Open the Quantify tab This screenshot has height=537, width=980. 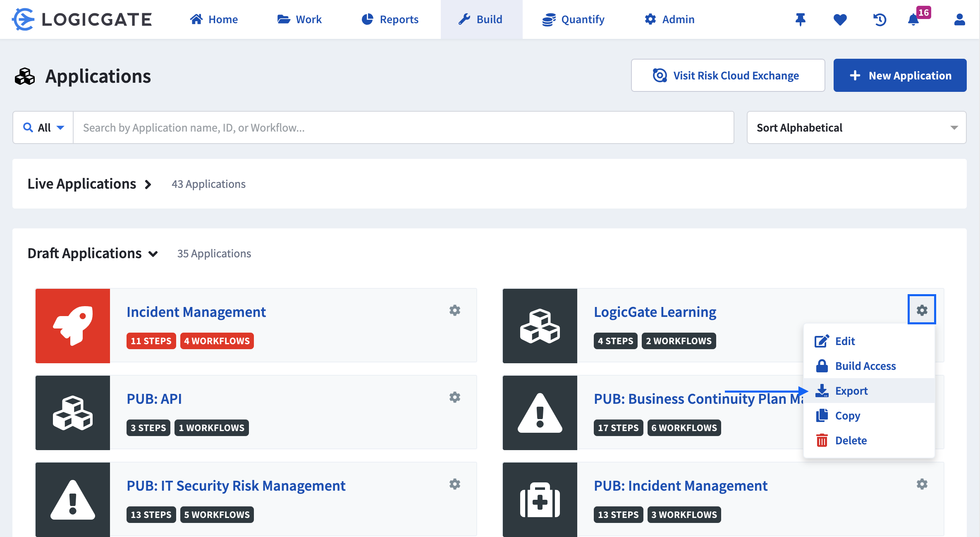573,19
